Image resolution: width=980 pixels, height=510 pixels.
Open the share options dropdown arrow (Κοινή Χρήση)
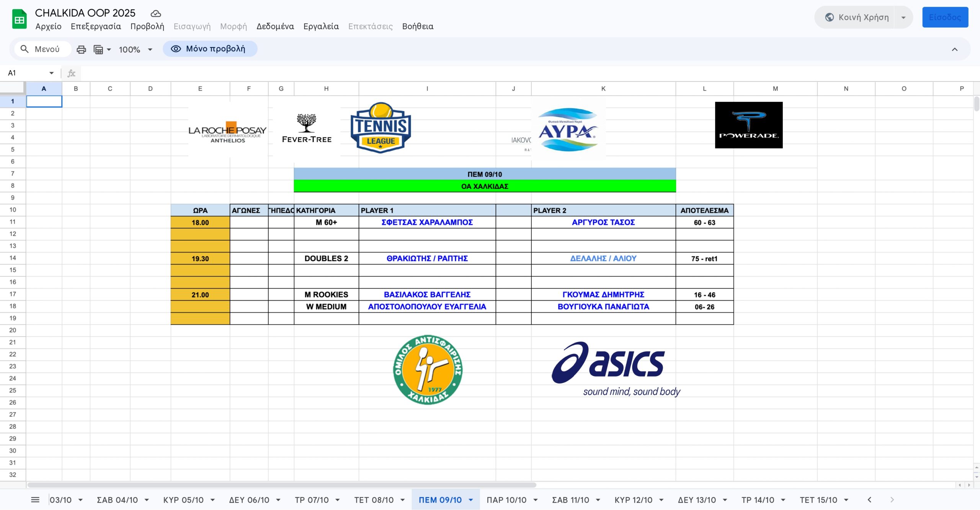coord(903,18)
